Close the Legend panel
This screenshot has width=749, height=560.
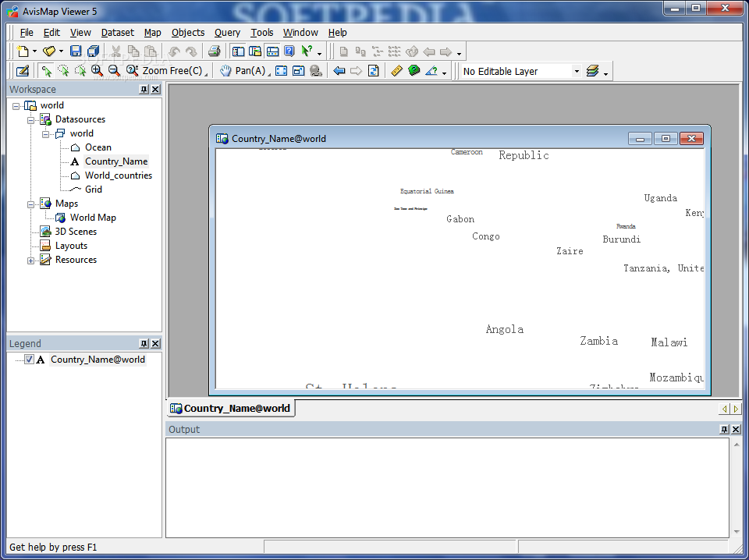[156, 344]
